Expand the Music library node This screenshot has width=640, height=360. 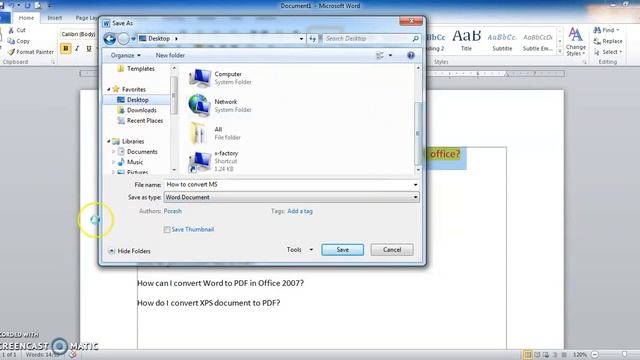[113, 162]
